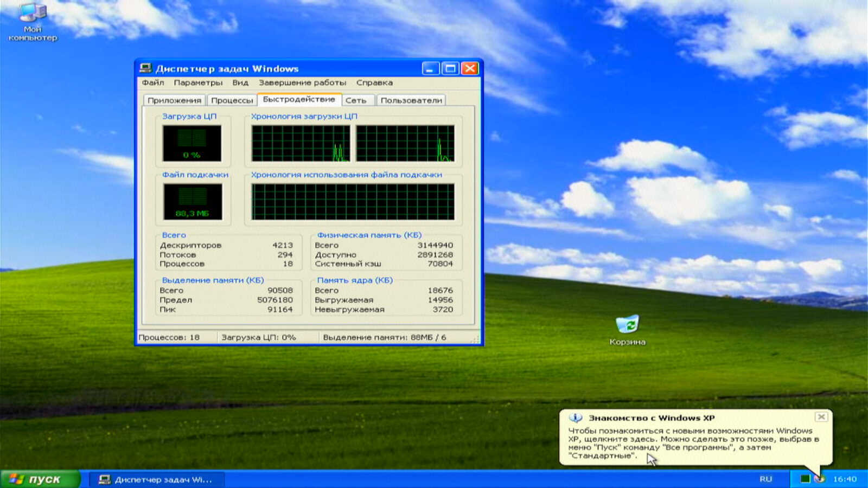Open the Параметры menu

[198, 83]
